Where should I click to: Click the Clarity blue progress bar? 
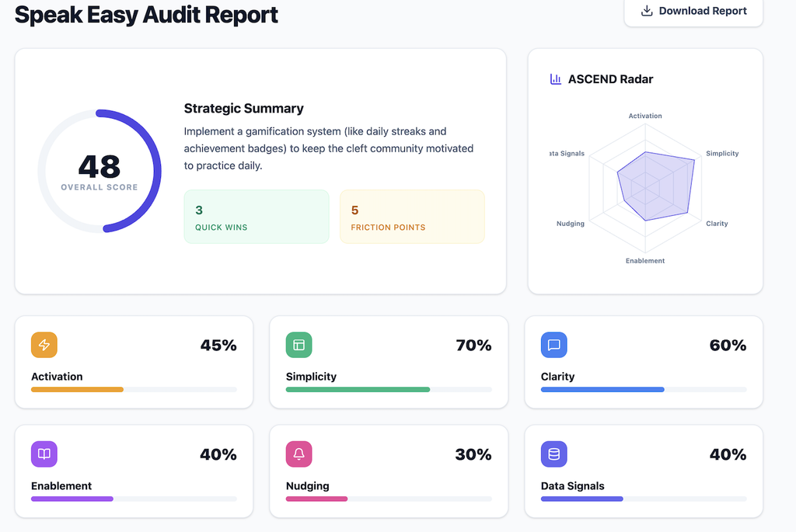644,390
